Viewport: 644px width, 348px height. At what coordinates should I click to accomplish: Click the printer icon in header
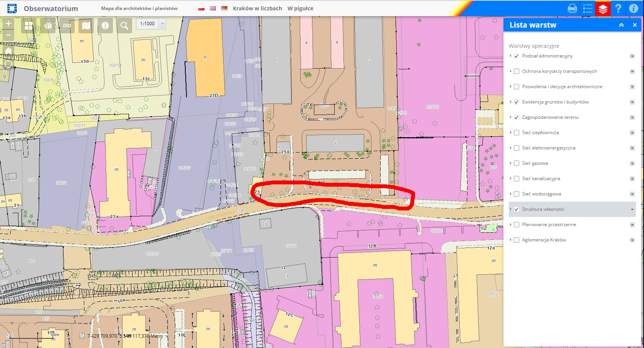pyautogui.click(x=572, y=8)
